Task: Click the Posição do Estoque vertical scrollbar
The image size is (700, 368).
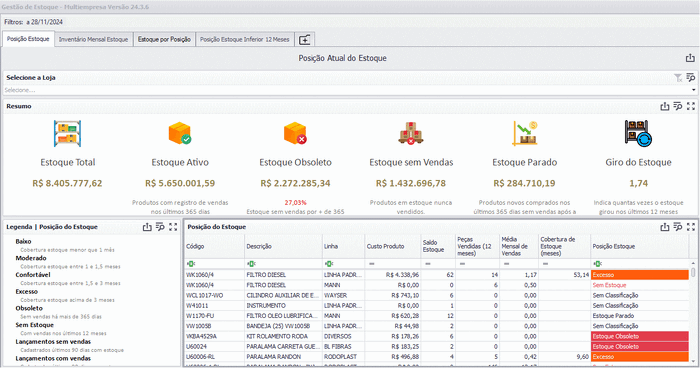Action: tap(693, 313)
